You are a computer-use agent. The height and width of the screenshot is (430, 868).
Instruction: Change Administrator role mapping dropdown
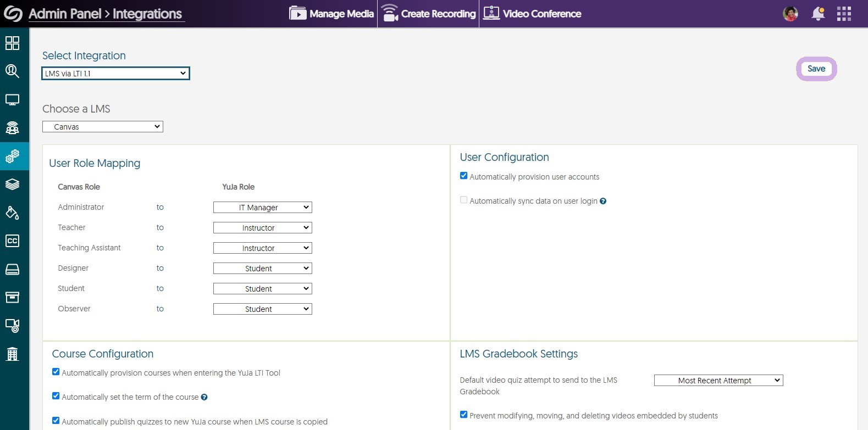[x=262, y=208]
